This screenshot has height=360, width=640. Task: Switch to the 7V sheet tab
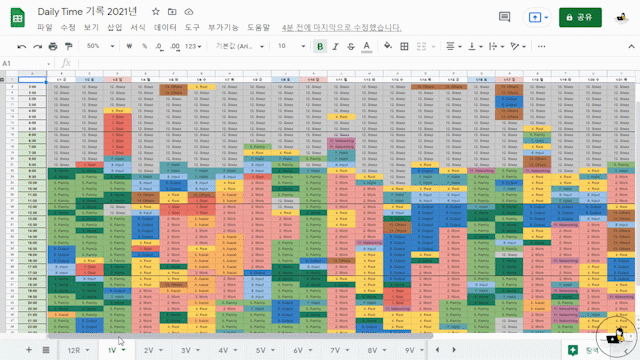click(x=335, y=350)
